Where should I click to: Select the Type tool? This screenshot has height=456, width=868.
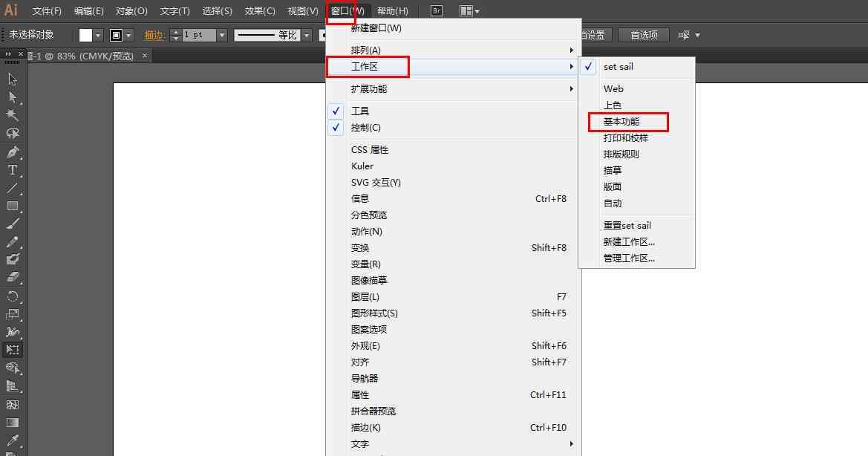point(13,170)
